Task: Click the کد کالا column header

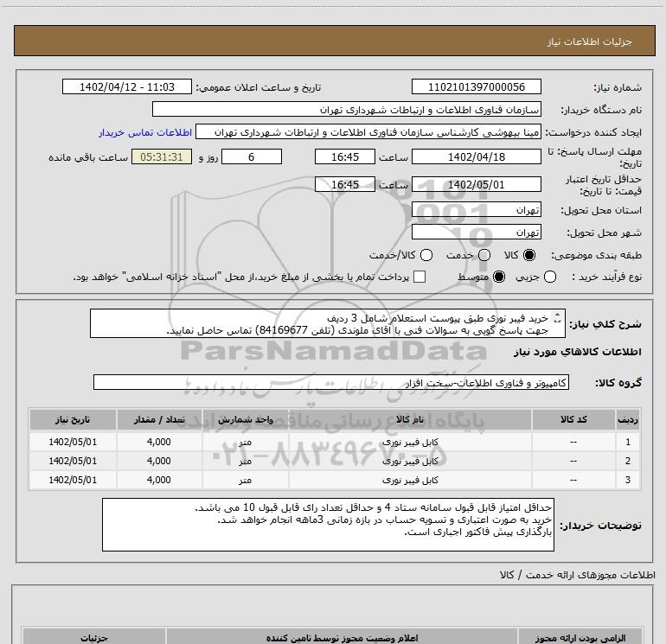Action: point(573,419)
